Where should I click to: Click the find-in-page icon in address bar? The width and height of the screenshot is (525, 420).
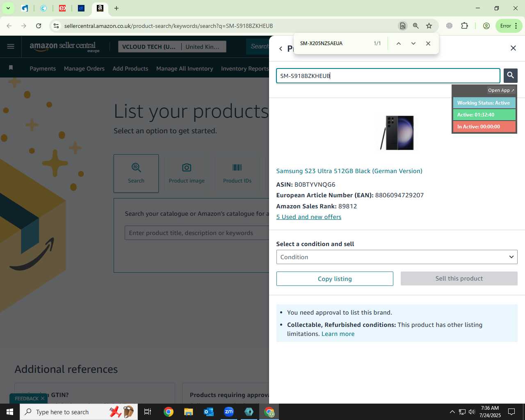[x=403, y=26]
